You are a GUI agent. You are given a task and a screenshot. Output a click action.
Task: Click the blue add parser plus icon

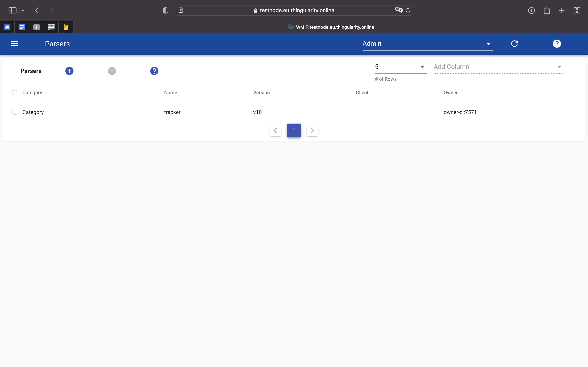point(69,71)
